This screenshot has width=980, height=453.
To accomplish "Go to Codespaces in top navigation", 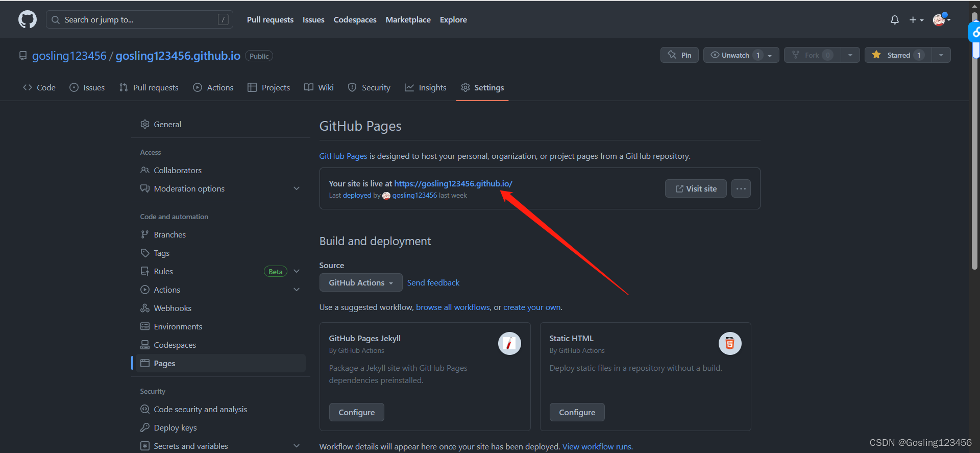I will click(355, 19).
